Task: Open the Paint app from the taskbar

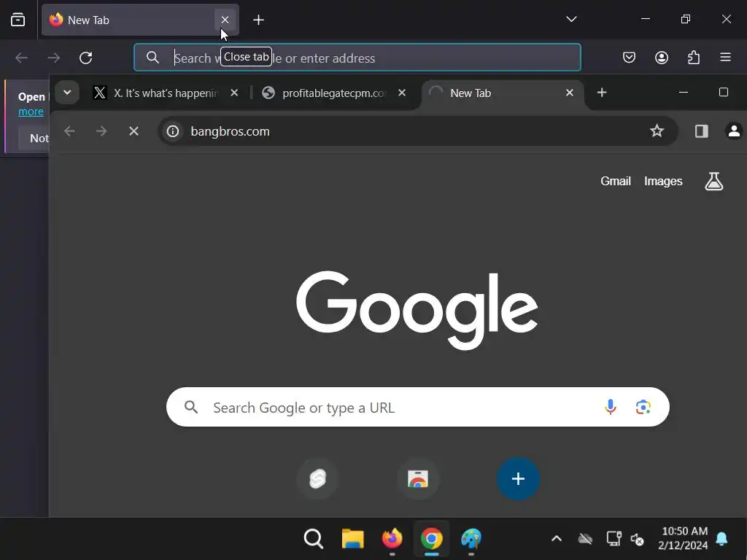Action: tap(471, 539)
